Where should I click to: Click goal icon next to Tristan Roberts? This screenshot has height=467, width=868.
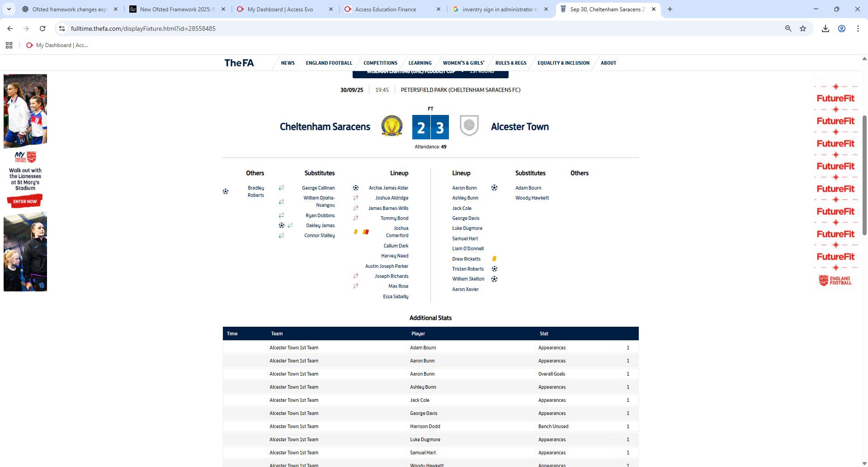494,269
